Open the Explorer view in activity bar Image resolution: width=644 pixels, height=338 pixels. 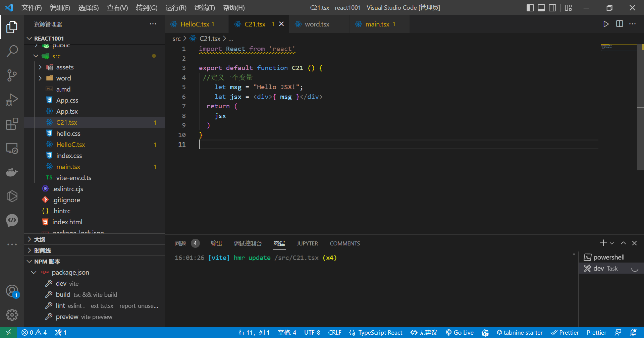(x=12, y=27)
